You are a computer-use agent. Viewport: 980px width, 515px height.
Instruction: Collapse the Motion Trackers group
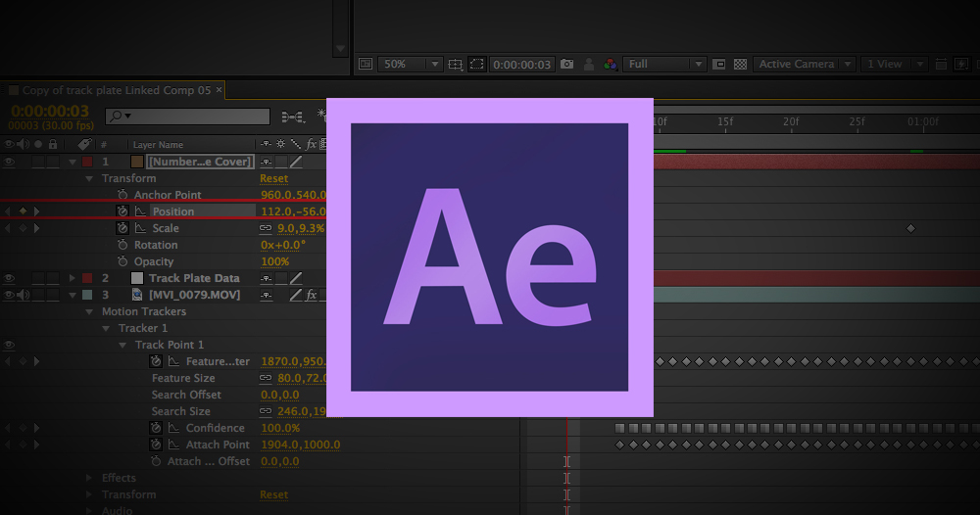tap(89, 311)
